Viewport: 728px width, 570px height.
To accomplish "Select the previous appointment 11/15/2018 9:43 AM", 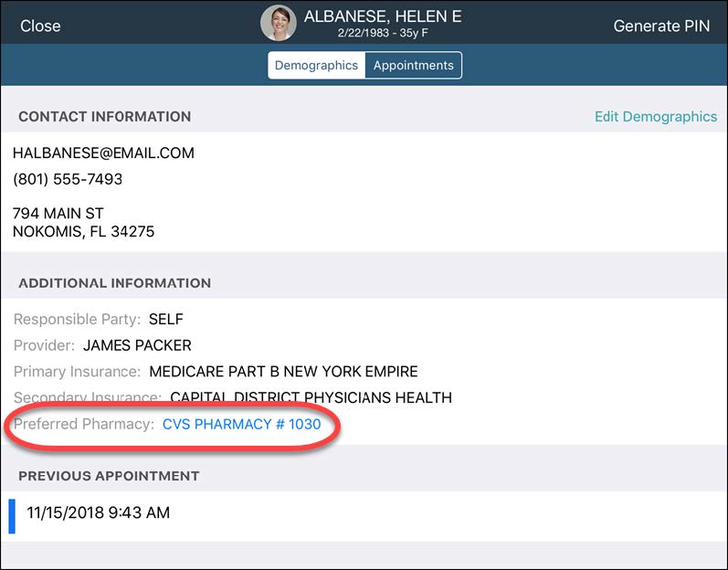I will pos(364,517).
